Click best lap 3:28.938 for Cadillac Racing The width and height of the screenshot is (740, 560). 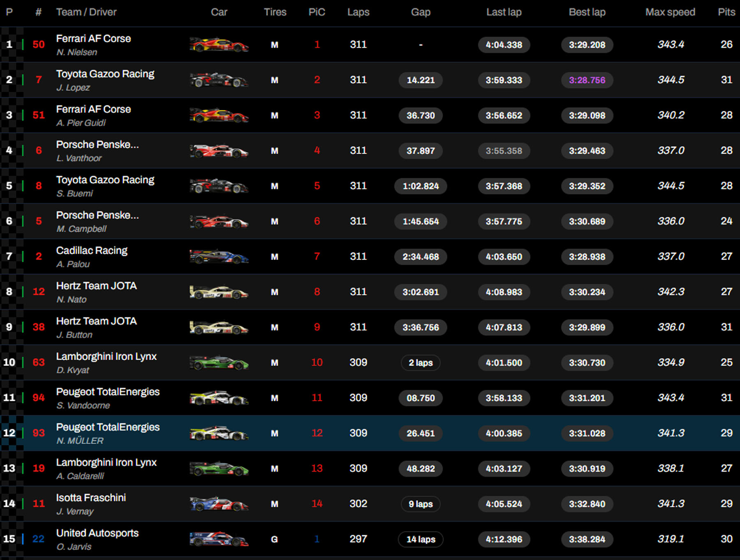tap(587, 257)
